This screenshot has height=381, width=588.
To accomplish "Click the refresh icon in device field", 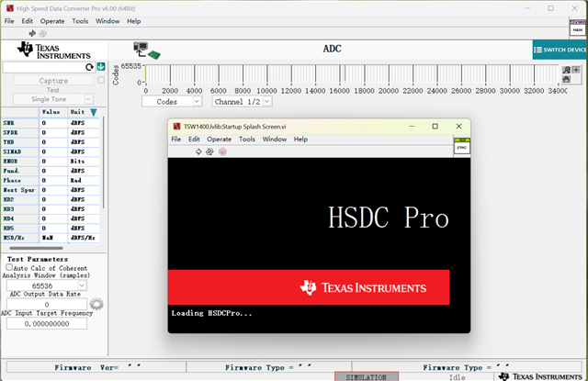I will (x=89, y=67).
